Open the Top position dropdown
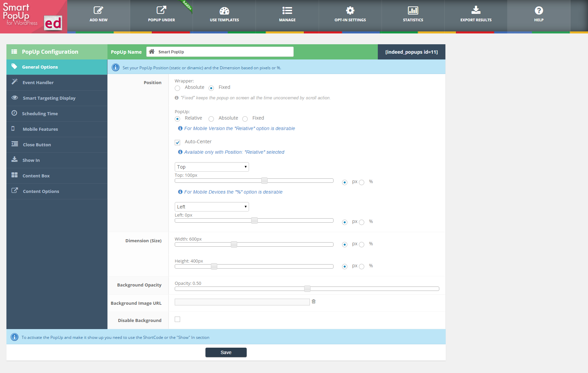This screenshot has height=373, width=588. tap(212, 167)
